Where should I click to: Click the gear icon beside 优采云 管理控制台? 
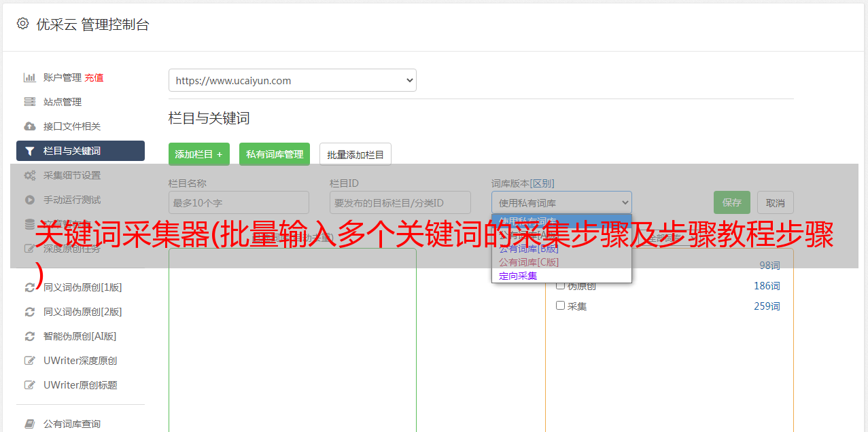pos(22,24)
